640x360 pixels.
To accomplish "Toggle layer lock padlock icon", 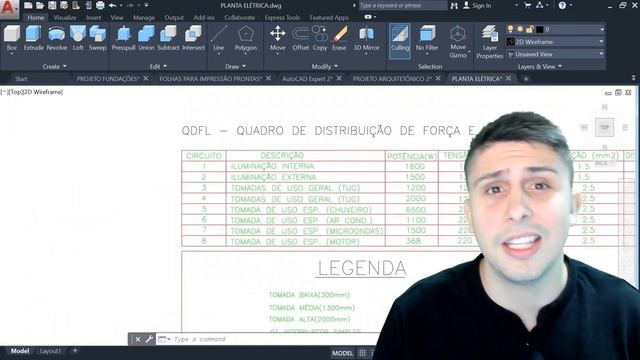I will point(529,29).
